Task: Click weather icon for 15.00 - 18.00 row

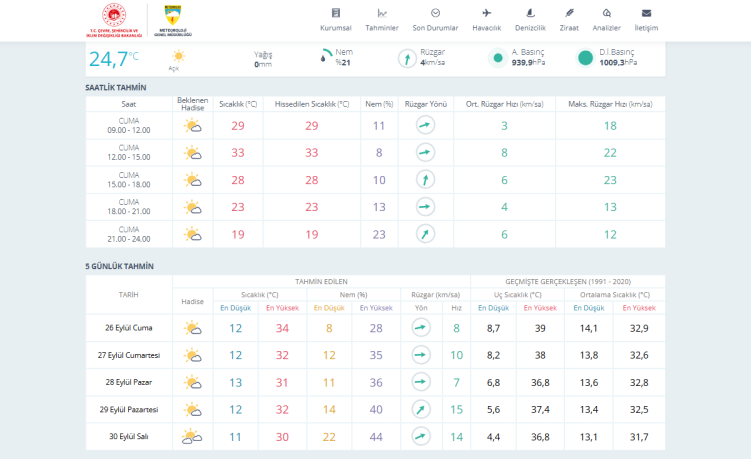Action: click(x=193, y=180)
